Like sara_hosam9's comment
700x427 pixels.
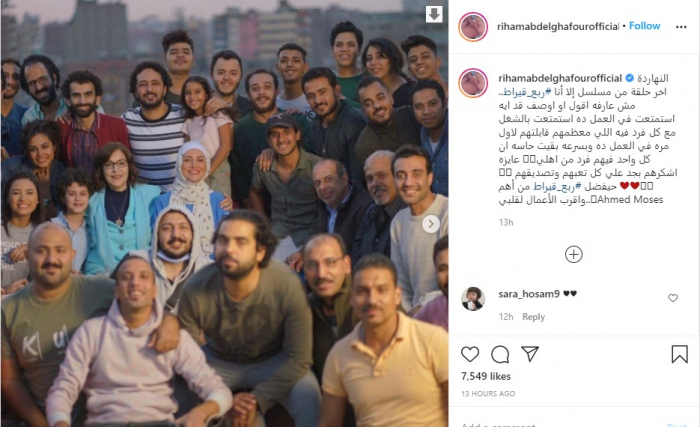coord(673,298)
